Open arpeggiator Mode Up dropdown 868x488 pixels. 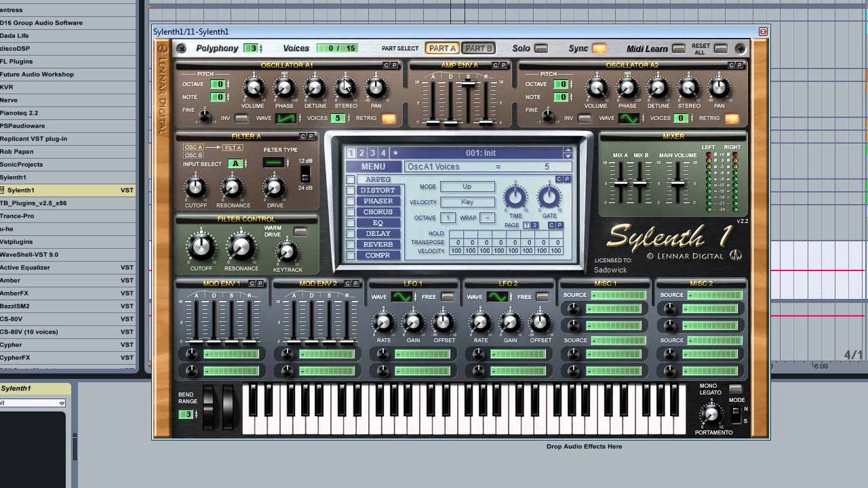(467, 186)
